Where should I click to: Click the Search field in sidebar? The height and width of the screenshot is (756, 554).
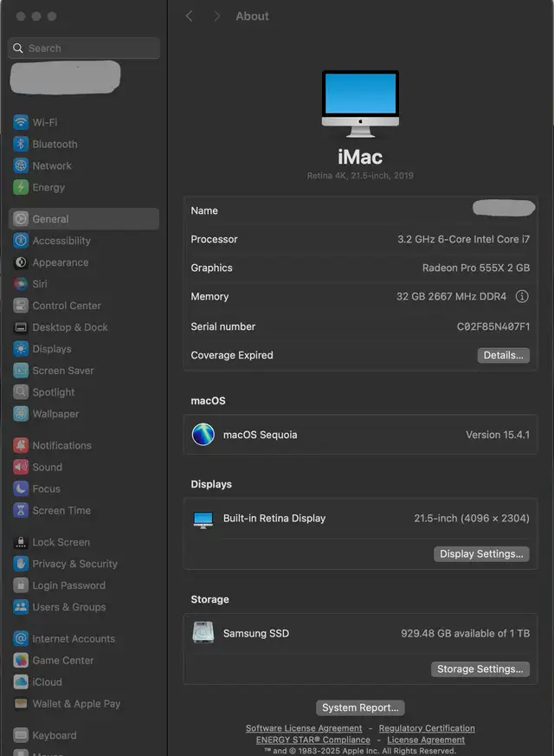point(84,48)
